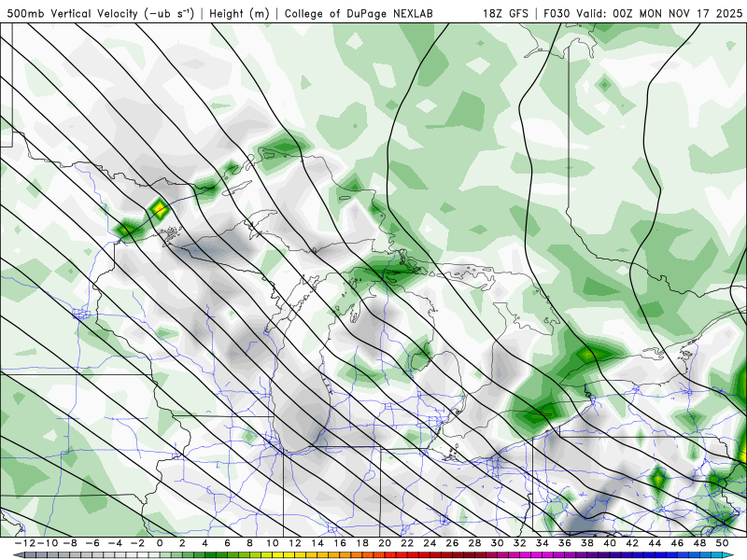Click the "12" color scale label

(x=295, y=543)
